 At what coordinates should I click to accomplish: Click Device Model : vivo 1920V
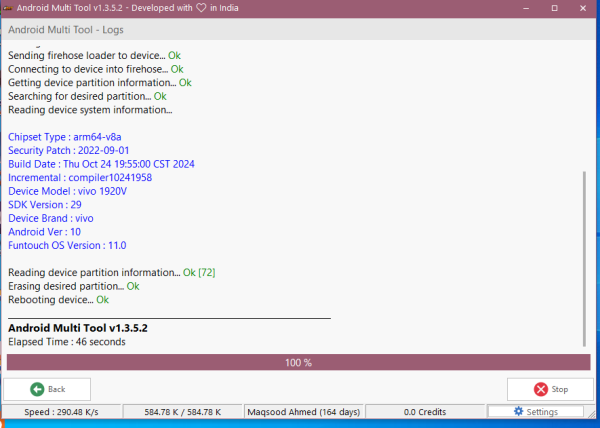point(67,191)
